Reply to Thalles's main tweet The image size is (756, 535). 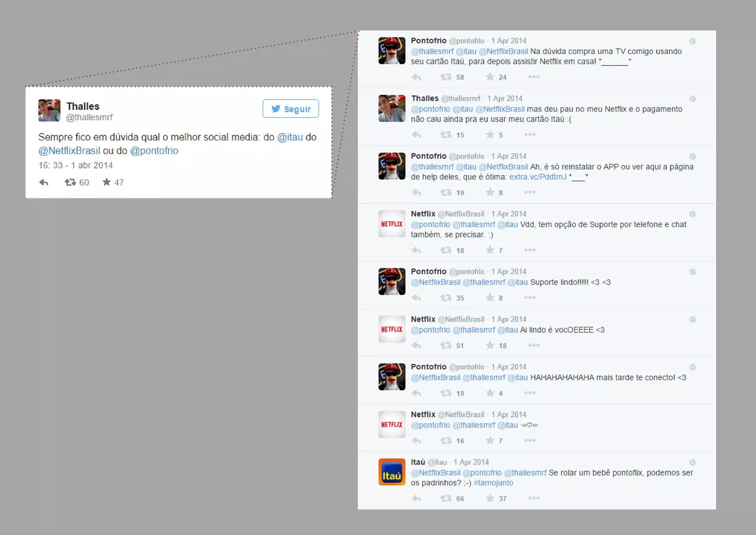[x=44, y=182]
